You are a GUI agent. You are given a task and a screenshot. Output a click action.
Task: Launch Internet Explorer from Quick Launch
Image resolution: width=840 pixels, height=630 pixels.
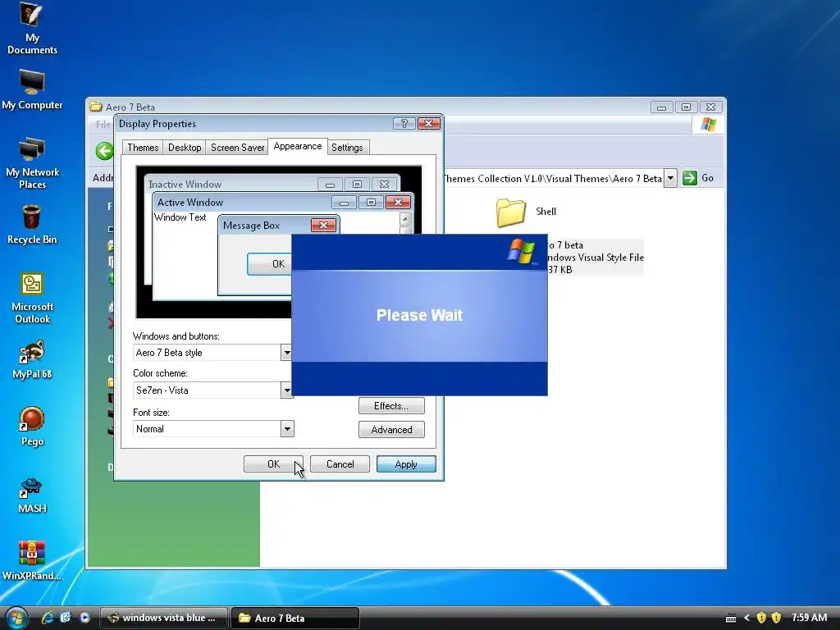point(48,618)
